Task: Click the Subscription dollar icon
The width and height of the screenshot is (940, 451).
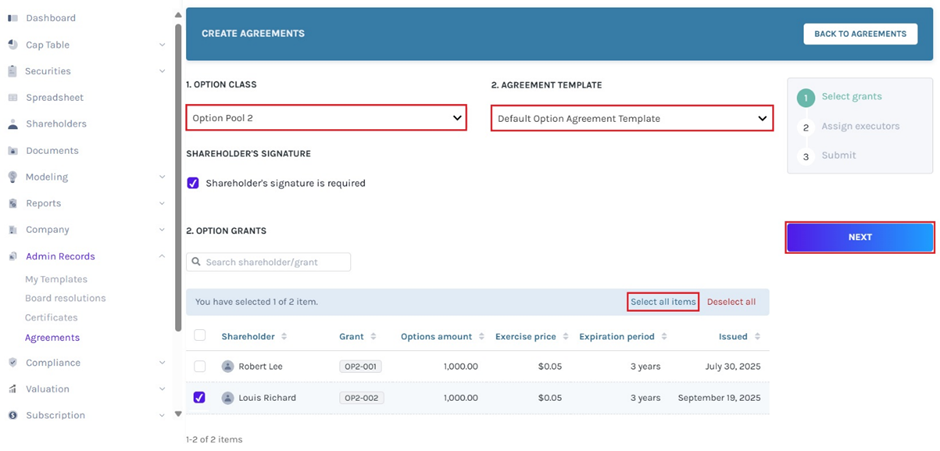Action: (x=13, y=415)
